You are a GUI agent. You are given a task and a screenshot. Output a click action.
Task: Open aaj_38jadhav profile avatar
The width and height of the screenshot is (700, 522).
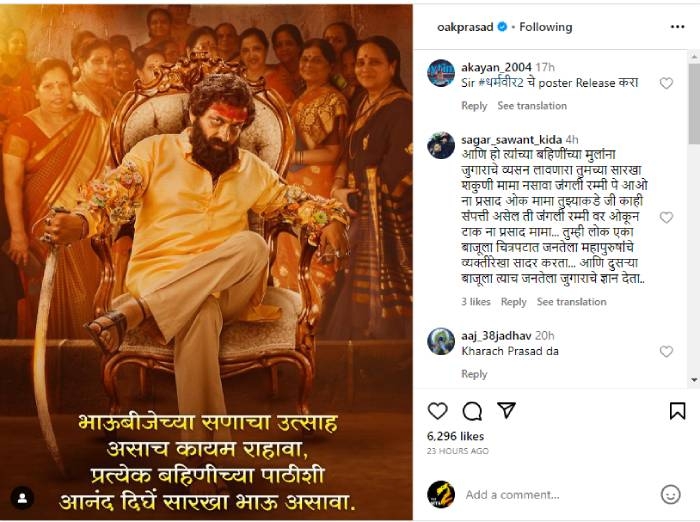pyautogui.click(x=441, y=341)
